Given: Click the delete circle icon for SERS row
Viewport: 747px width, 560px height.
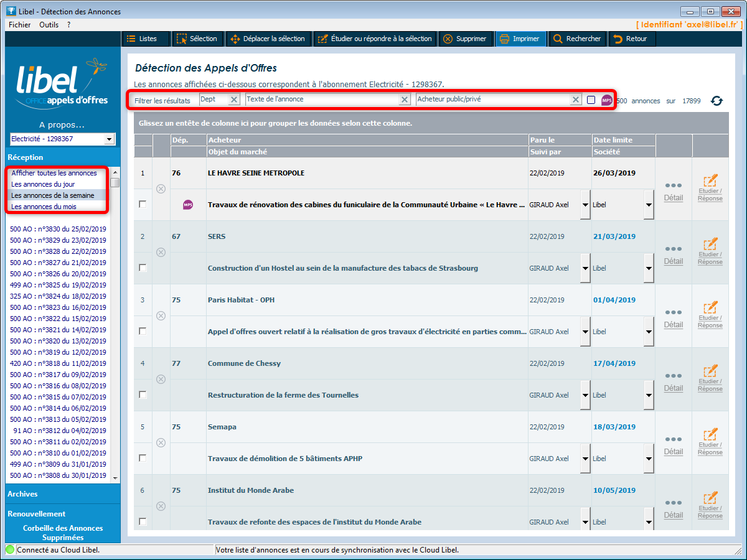Looking at the screenshot, I should tap(161, 252).
